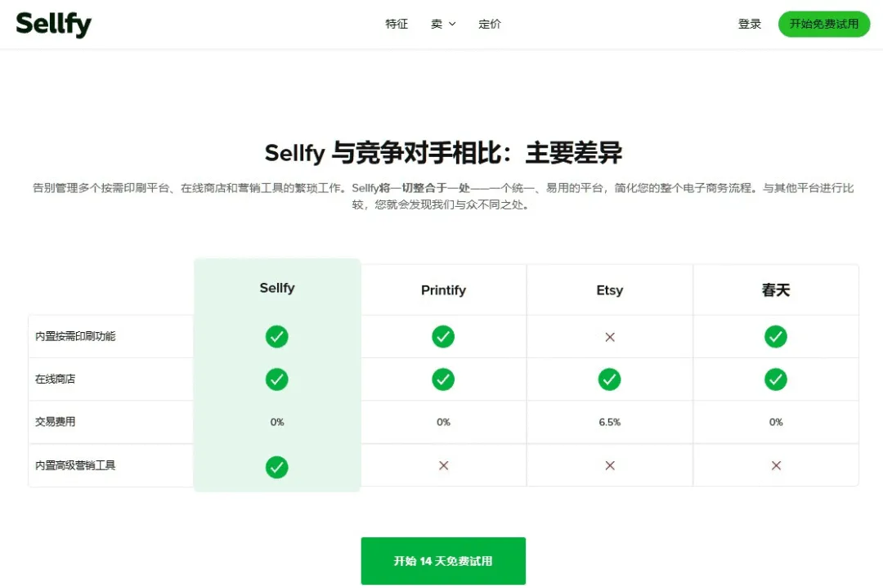Select the Etsy column header
The width and height of the screenshot is (883, 588).
609,290
